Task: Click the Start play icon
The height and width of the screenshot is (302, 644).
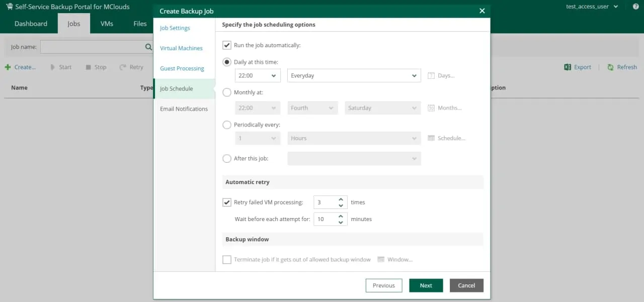Action: [52, 67]
